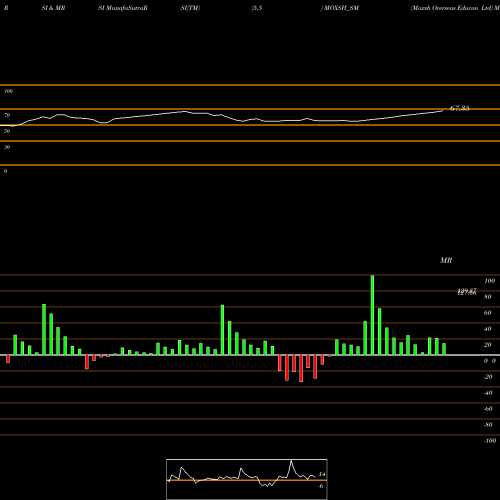Open the mini overview chart thumbnail

click(247, 479)
